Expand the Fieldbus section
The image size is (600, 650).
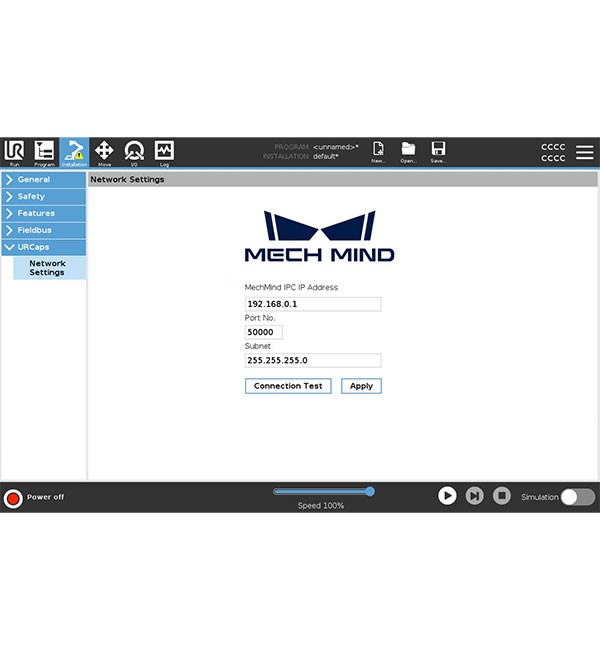44,230
